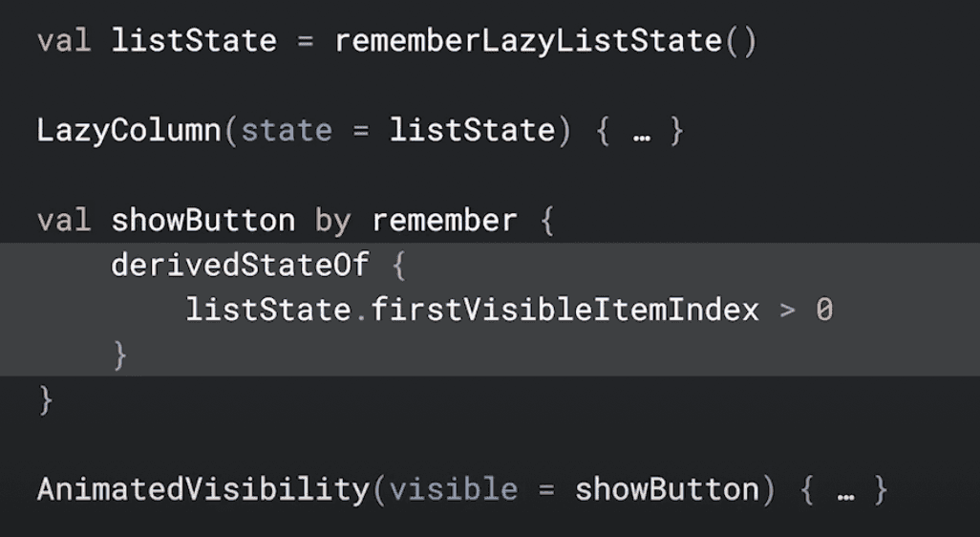The width and height of the screenshot is (980, 537).
Task: Click the "by" keyword after showButton
Action: point(332,221)
